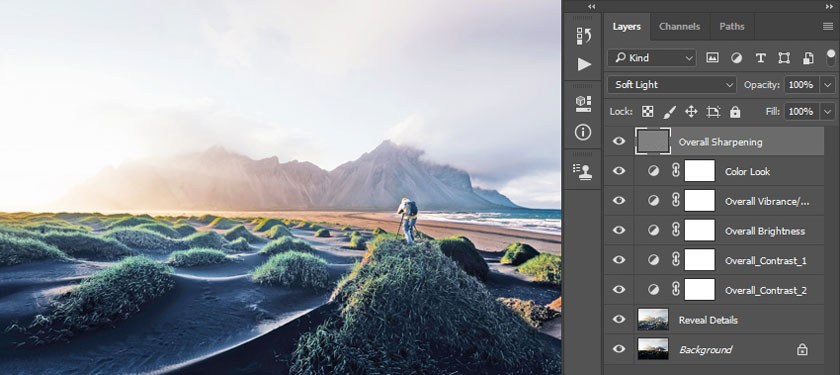Open the Layers panel menu
The width and height of the screenshot is (840, 375).
(x=828, y=26)
